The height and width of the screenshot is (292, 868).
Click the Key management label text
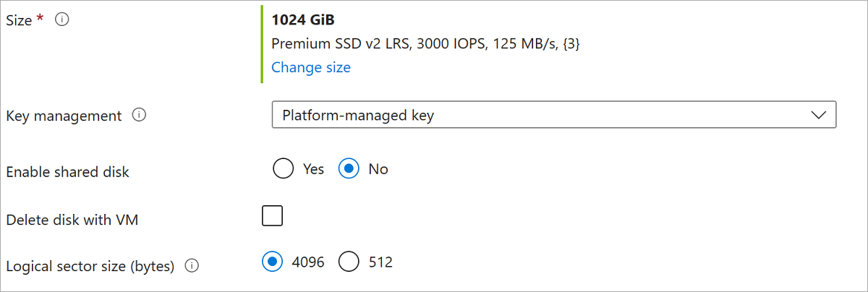pos(64,116)
